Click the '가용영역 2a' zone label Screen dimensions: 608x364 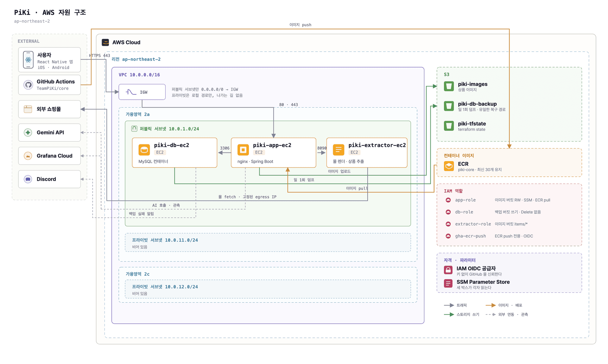click(x=138, y=114)
